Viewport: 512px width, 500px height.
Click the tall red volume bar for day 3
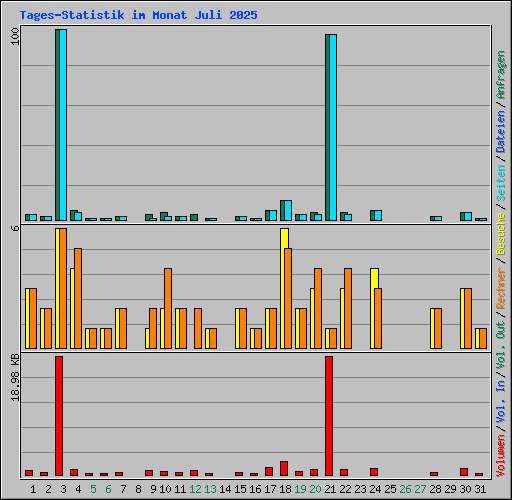click(x=59, y=416)
